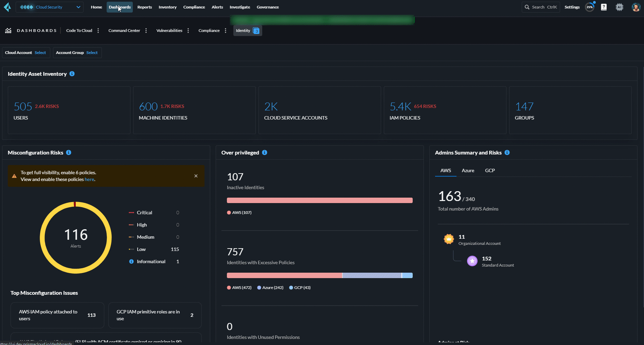Dismiss the enable 6 policies warning

point(196,176)
